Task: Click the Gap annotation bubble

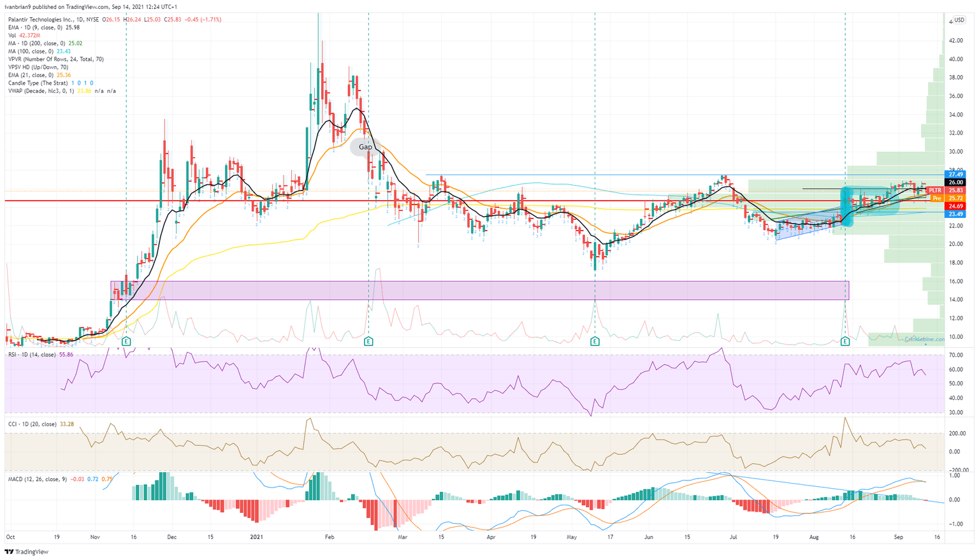Action: 365,147
